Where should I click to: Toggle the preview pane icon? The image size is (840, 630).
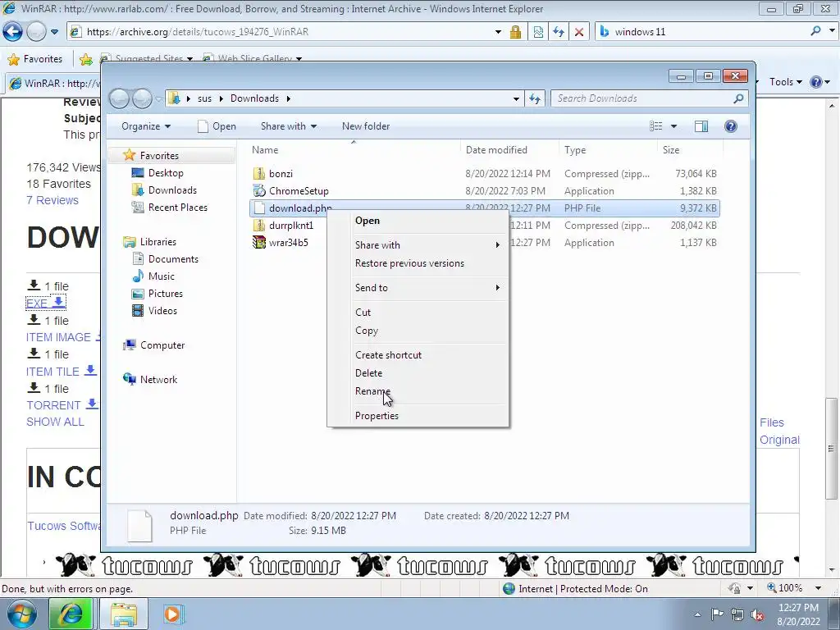pyautogui.click(x=701, y=126)
